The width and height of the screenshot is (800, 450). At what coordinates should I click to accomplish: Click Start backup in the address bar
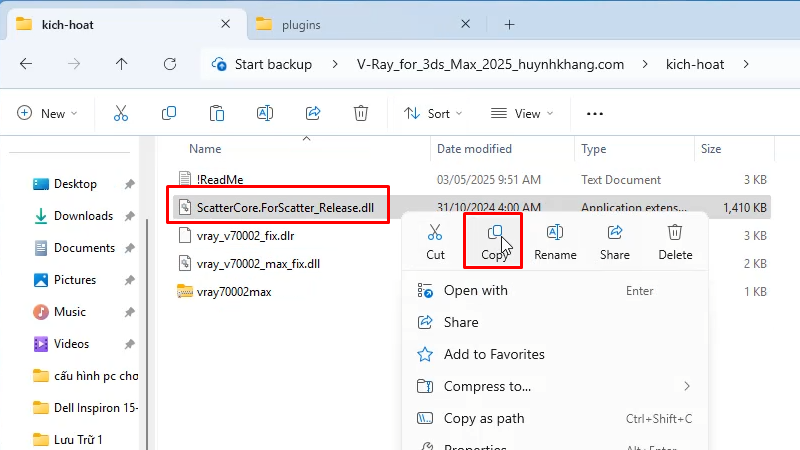coord(273,64)
